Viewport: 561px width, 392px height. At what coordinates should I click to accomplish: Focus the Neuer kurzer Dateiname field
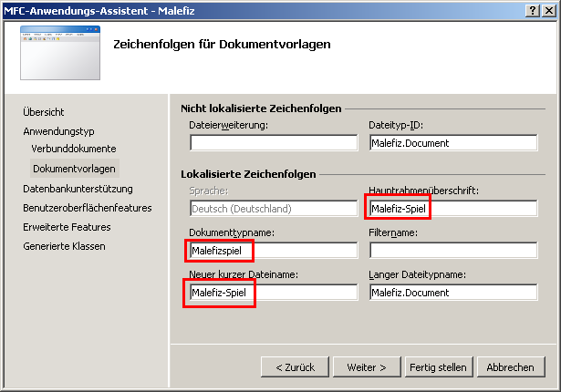274,293
